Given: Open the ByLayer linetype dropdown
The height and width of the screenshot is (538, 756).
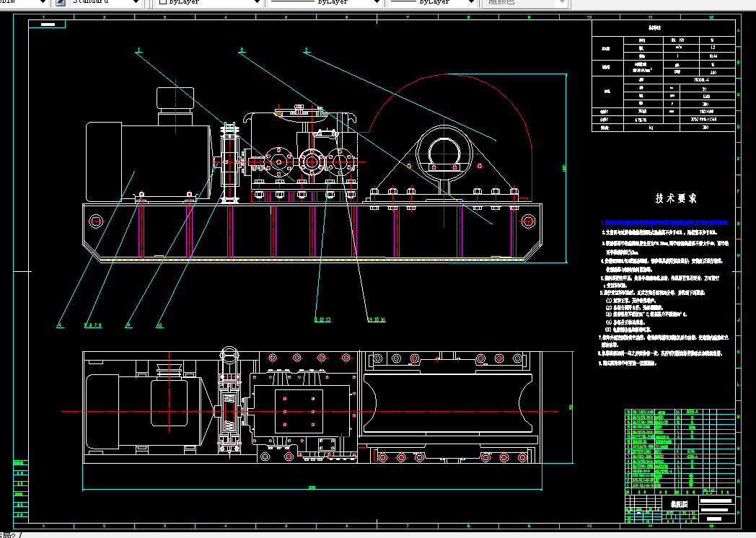Looking at the screenshot, I should pyautogui.click(x=377, y=2).
